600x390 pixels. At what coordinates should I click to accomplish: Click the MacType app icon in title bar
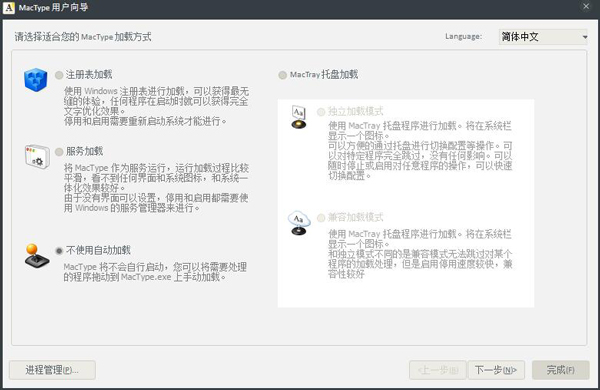pyautogui.click(x=9, y=8)
